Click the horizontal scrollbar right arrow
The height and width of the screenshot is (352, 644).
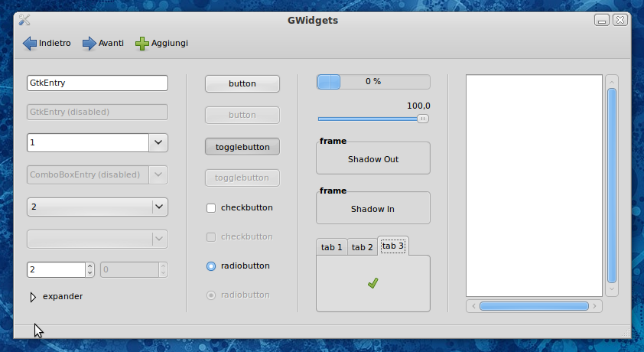tap(594, 306)
